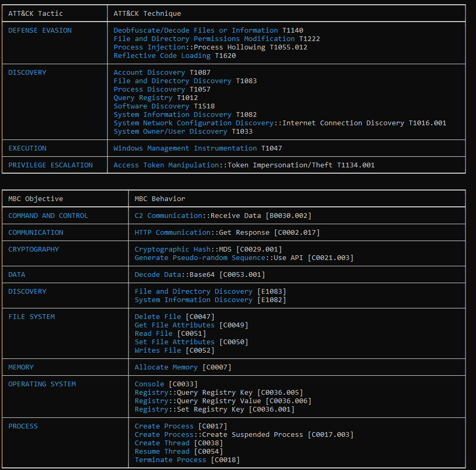476x470 pixels.
Task: Open Create Thread behavior link
Action: coord(162,443)
